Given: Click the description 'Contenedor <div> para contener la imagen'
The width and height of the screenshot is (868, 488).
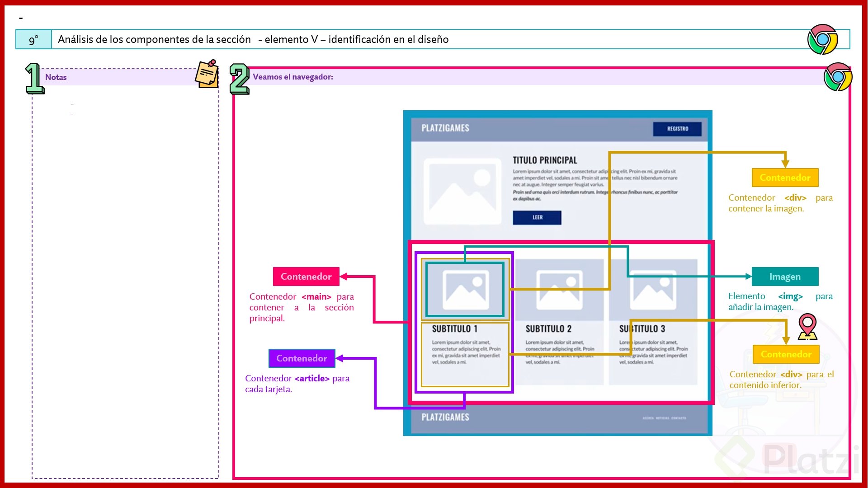Looking at the screenshot, I should [x=780, y=203].
